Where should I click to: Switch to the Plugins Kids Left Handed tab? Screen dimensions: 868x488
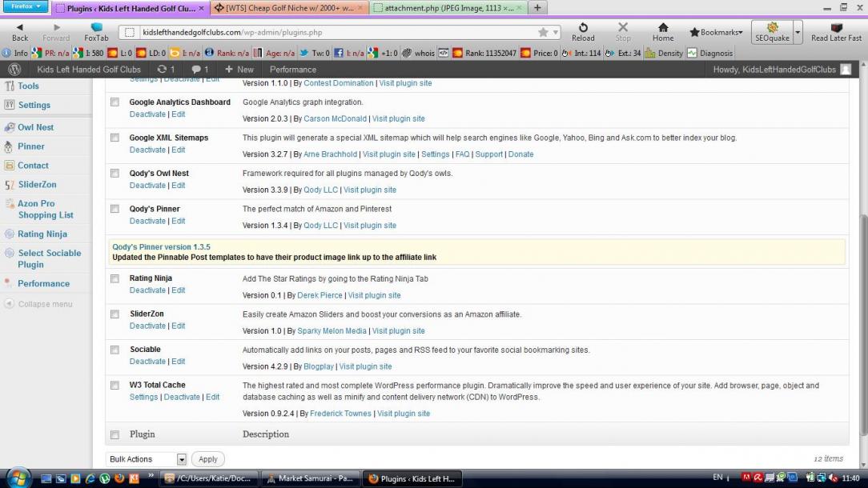pos(131,8)
